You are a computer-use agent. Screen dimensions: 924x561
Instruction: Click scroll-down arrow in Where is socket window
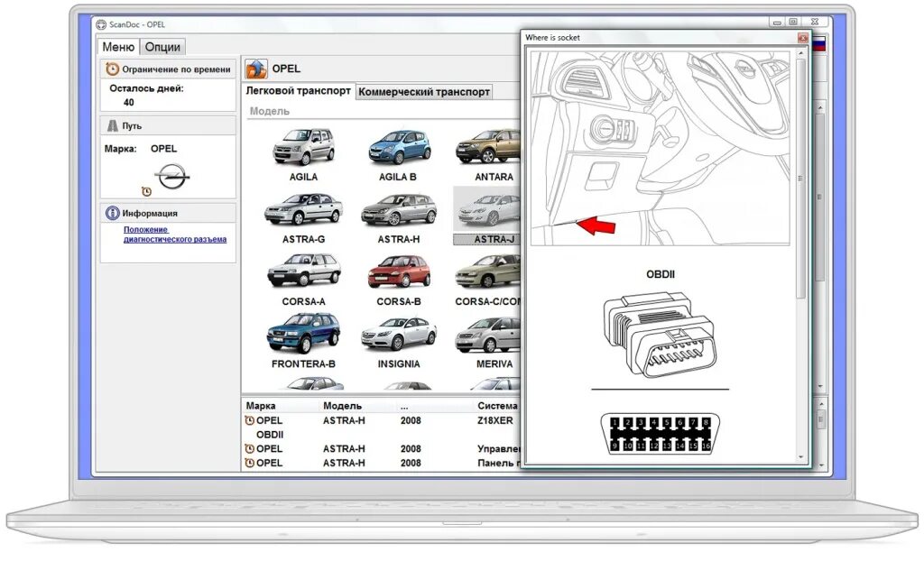point(801,456)
